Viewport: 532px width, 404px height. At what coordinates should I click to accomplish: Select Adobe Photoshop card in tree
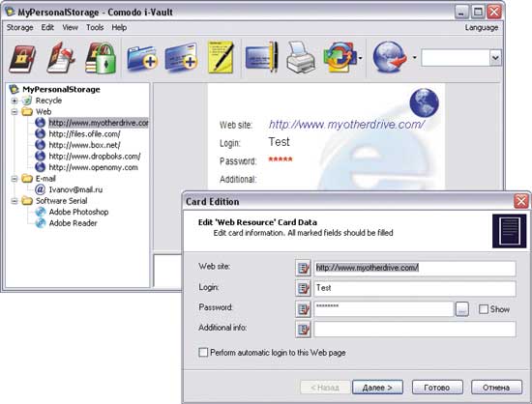(78, 213)
